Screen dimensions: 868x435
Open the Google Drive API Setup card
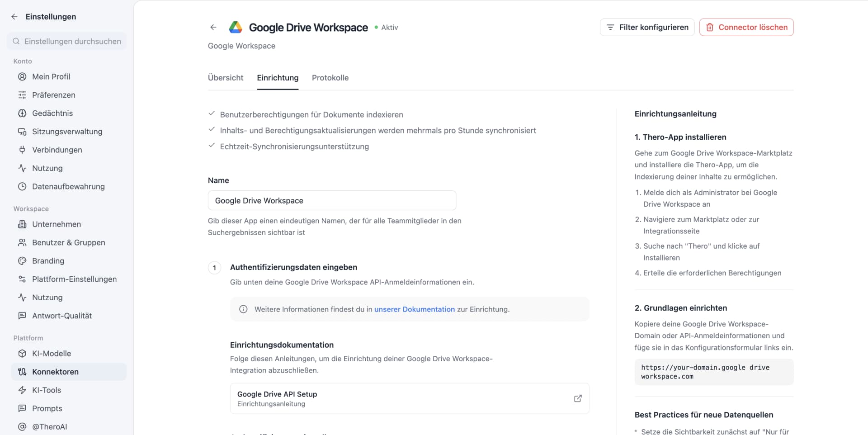point(410,398)
